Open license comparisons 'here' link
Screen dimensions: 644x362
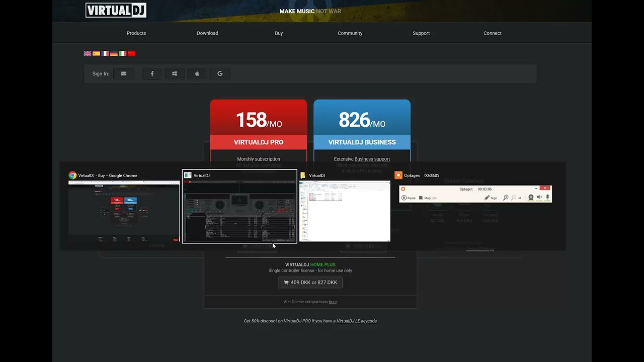click(333, 302)
